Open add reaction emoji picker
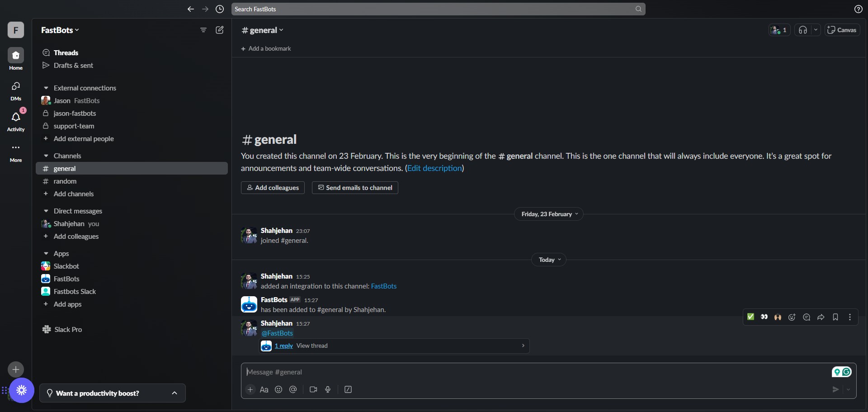The height and width of the screenshot is (412, 868). [x=792, y=317]
